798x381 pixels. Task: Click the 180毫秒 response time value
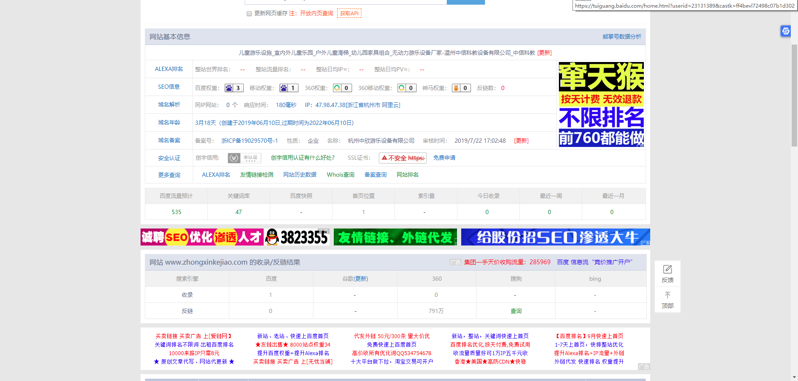(286, 105)
